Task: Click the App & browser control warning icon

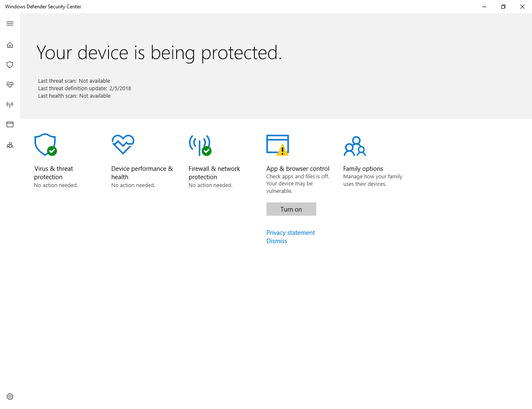Action: 277,145
